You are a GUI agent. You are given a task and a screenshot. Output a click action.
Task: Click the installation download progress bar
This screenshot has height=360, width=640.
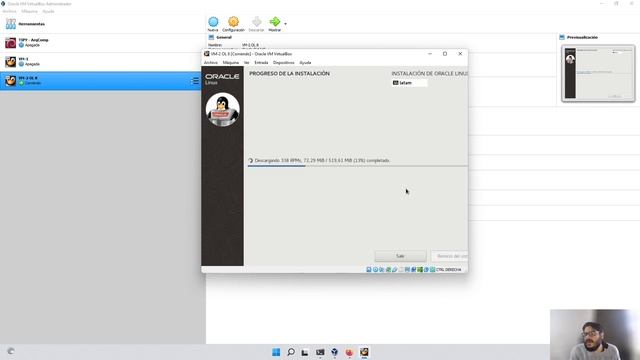point(358,166)
